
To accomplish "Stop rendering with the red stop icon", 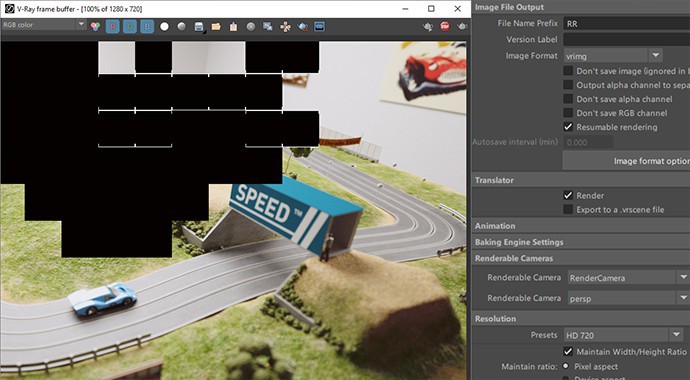I will tap(445, 27).
